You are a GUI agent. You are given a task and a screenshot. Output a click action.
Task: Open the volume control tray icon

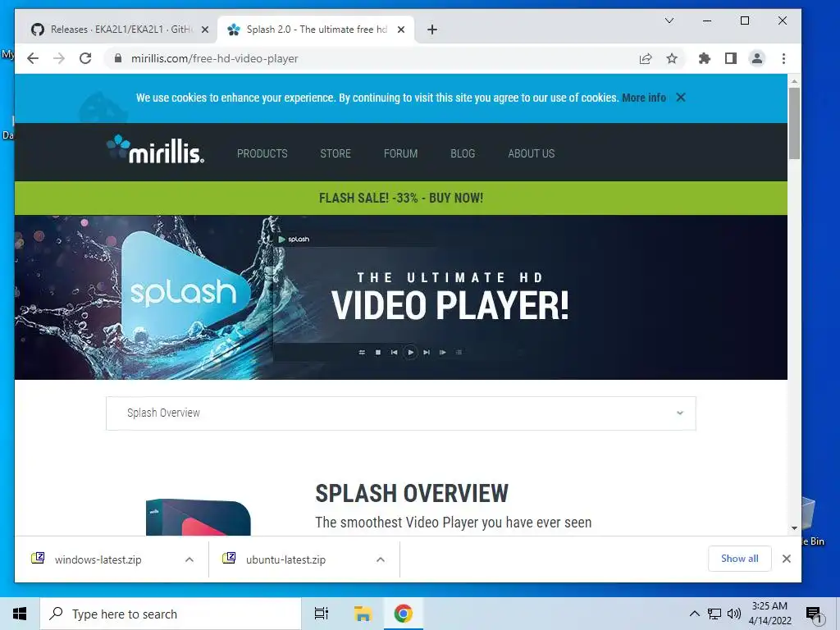pyautogui.click(x=734, y=614)
